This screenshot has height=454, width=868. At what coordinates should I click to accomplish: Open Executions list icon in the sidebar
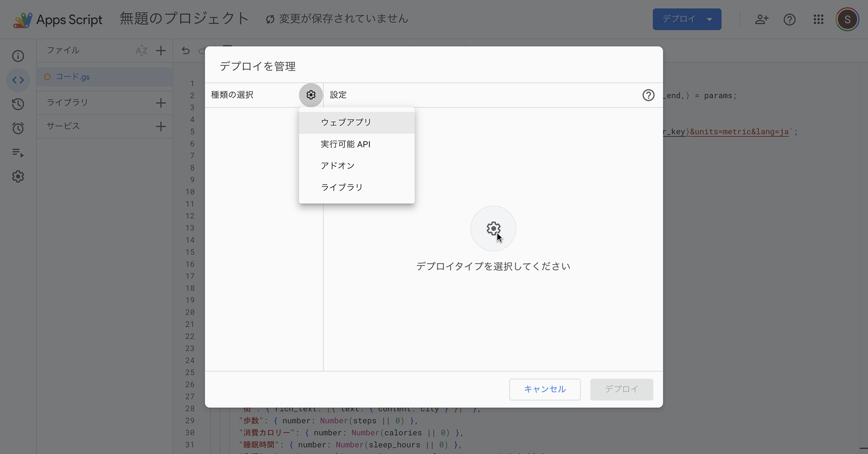pos(18,153)
